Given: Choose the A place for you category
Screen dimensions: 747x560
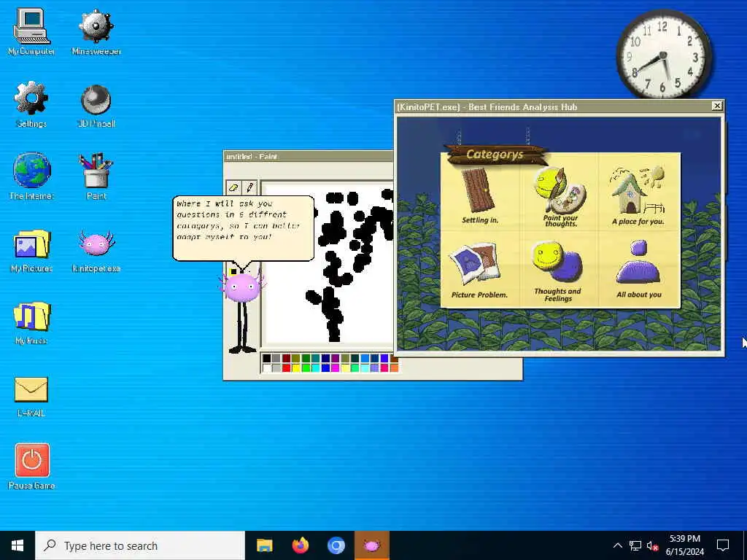Looking at the screenshot, I should [638, 196].
